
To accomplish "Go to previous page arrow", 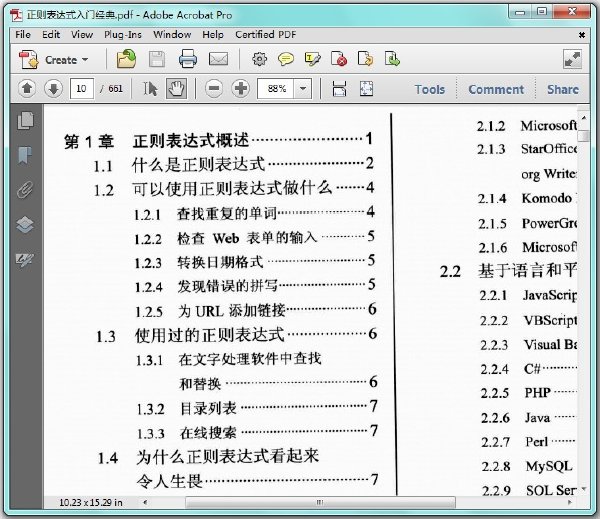I will tap(27, 89).
